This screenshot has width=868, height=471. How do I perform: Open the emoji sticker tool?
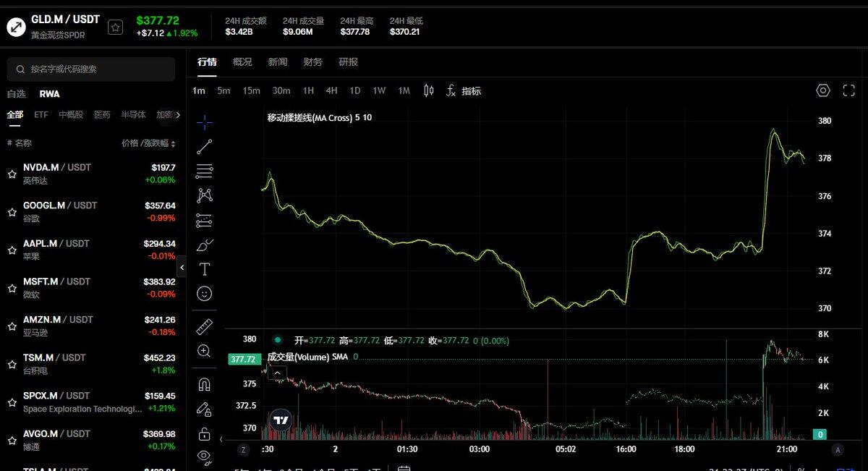(x=205, y=294)
